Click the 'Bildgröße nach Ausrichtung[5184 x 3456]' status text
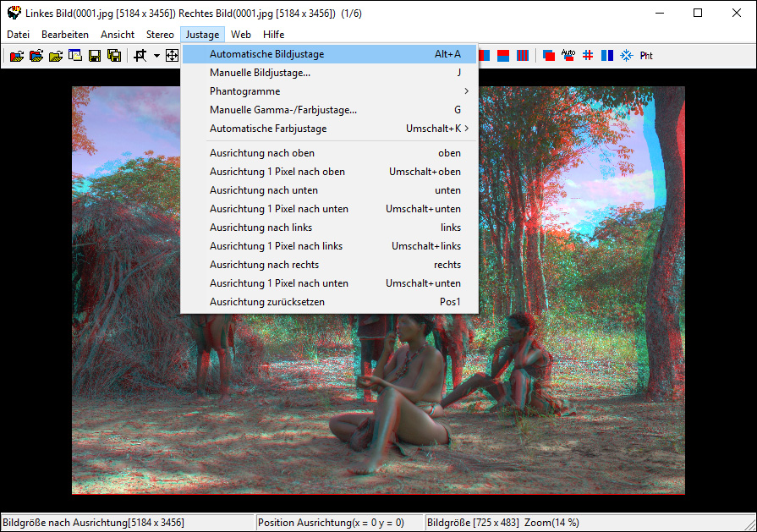This screenshot has height=532, width=757. coord(93,523)
